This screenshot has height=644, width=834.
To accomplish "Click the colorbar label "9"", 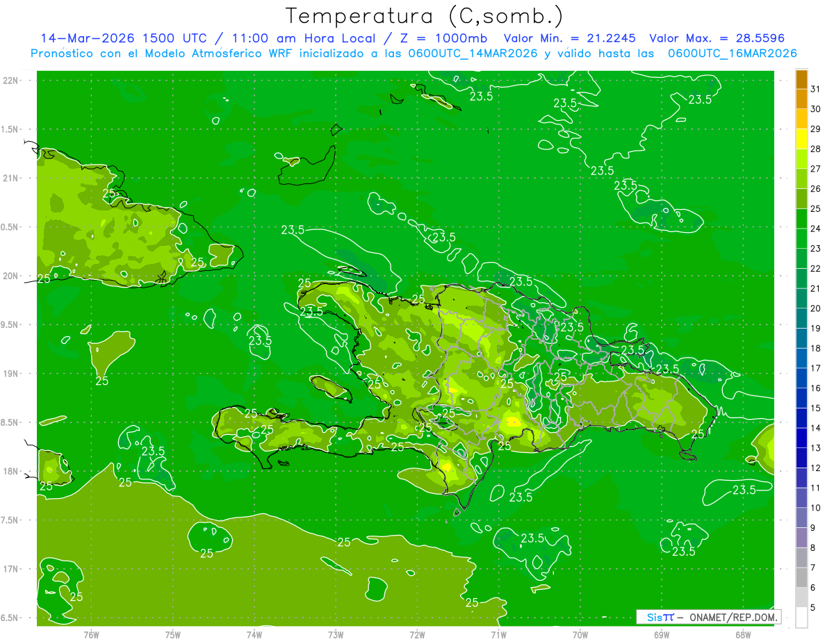I will (x=813, y=528).
